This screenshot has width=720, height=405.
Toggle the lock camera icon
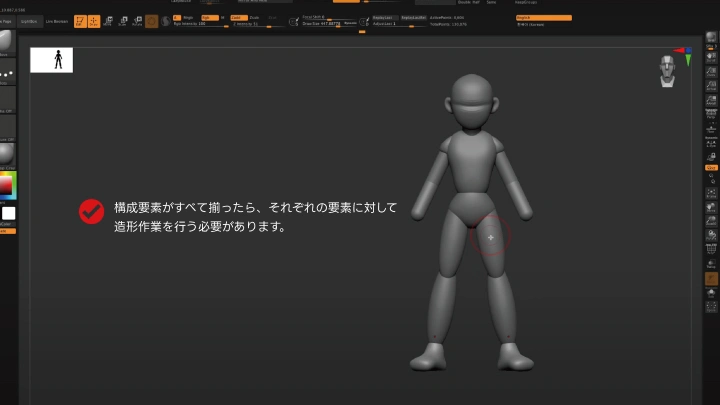711,157
